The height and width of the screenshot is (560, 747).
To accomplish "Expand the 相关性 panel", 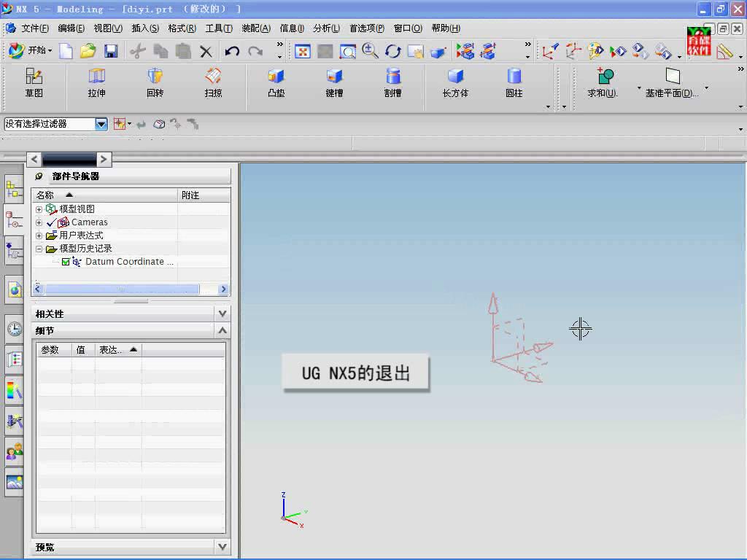I will click(222, 314).
